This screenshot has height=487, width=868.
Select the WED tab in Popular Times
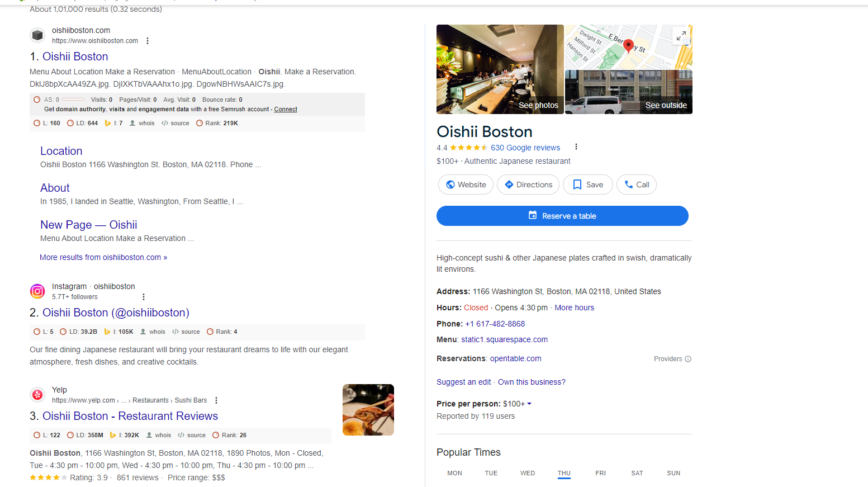tap(528, 473)
